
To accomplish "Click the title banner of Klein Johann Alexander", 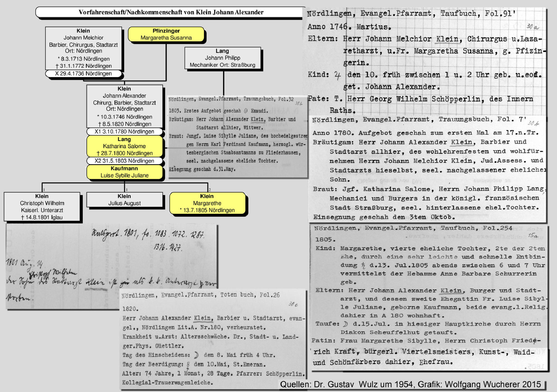I will 170,12.
